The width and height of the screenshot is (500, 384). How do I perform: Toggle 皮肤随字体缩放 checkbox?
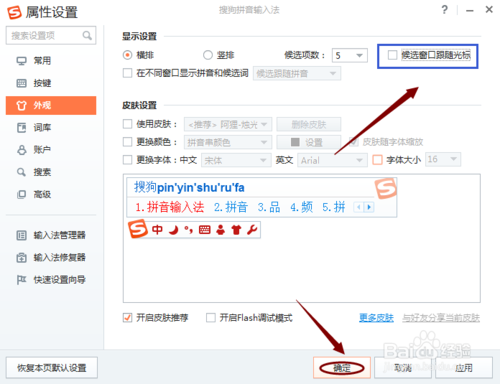click(354, 142)
